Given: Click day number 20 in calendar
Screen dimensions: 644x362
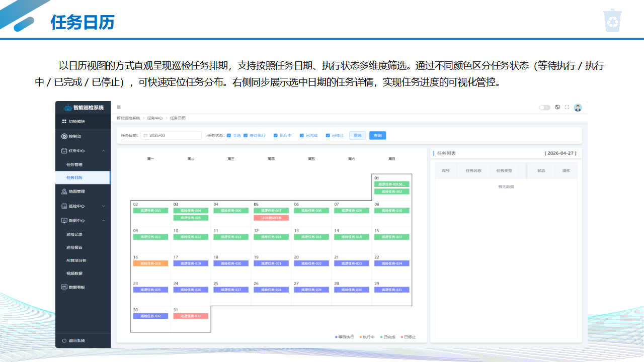Looking at the screenshot, I should [296, 257].
